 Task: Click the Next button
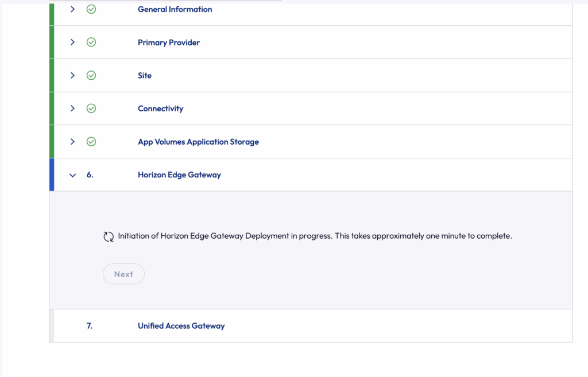pyautogui.click(x=123, y=274)
